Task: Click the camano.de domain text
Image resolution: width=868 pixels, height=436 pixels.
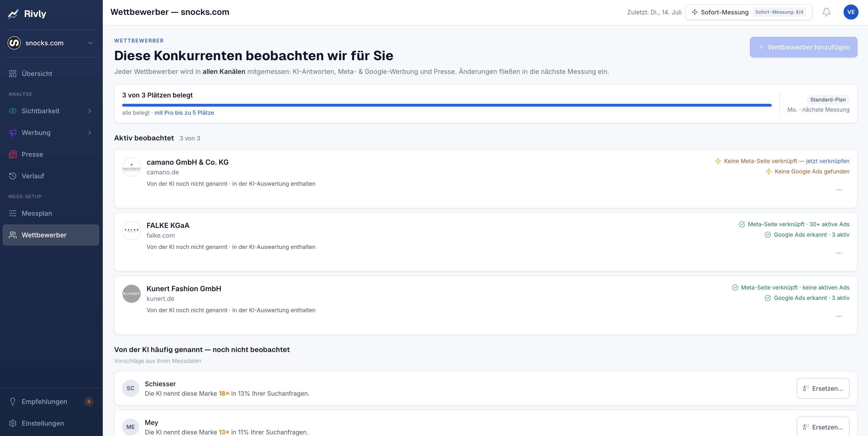Action: point(162,172)
